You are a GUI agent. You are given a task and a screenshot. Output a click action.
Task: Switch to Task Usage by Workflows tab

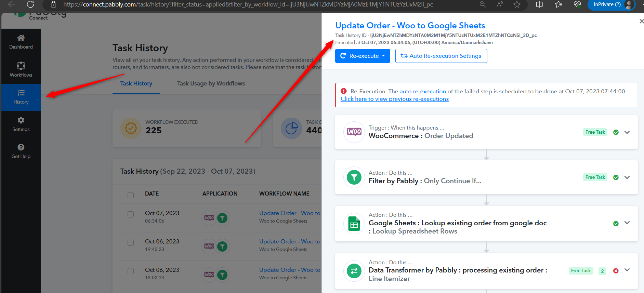click(211, 83)
